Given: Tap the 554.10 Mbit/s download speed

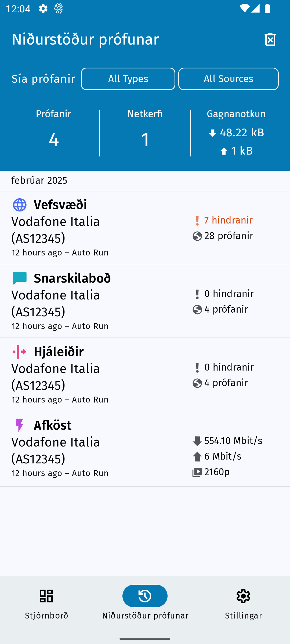Looking at the screenshot, I should coord(233,441).
